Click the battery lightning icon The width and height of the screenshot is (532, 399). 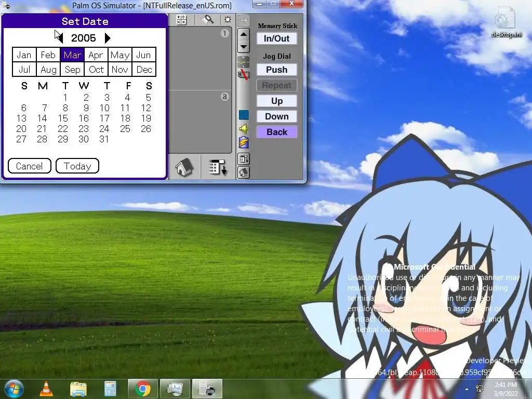[x=244, y=142]
